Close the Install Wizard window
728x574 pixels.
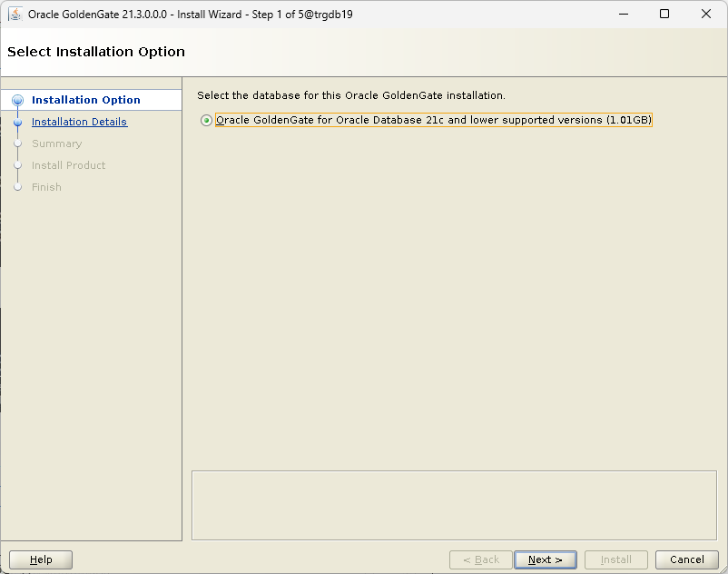[705, 14]
